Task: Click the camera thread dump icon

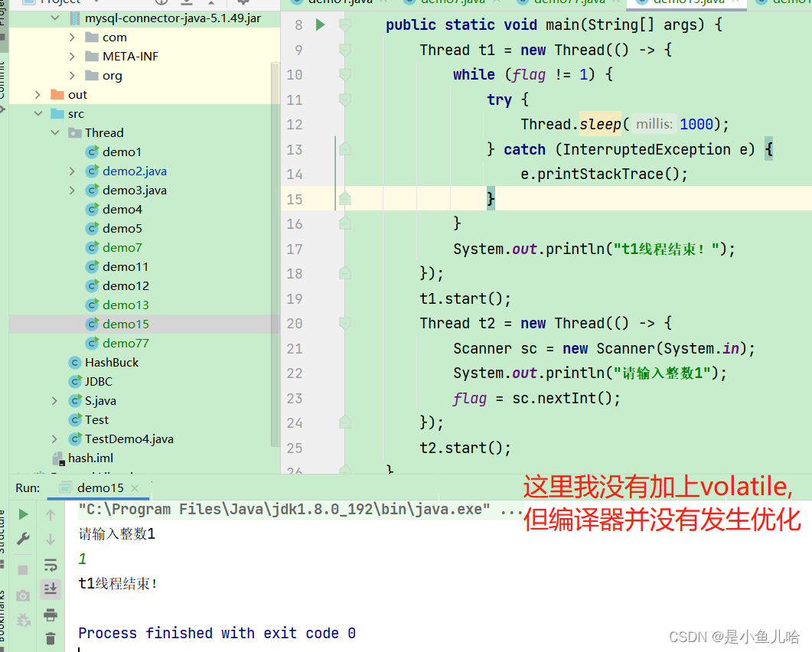Action: 23,595
